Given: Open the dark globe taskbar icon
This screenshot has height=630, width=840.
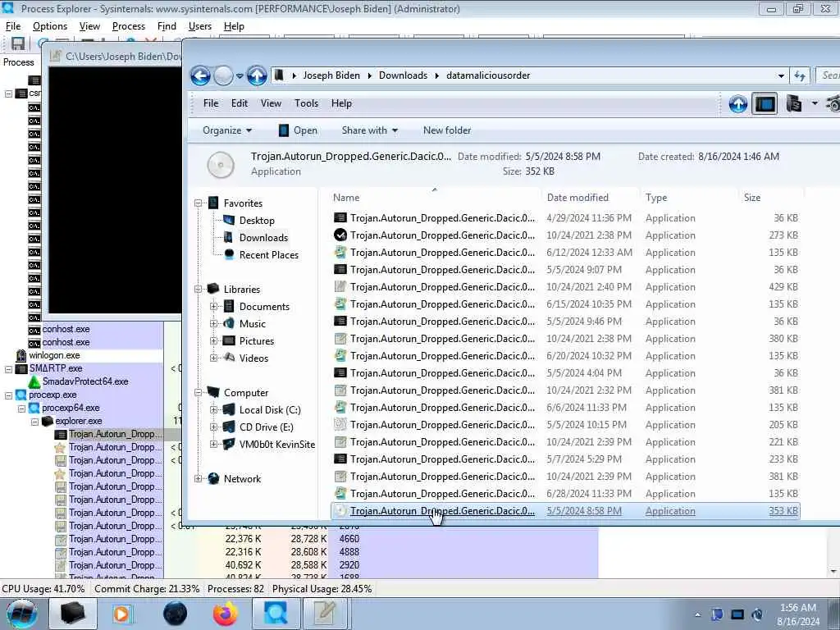Looking at the screenshot, I should click(176, 614).
